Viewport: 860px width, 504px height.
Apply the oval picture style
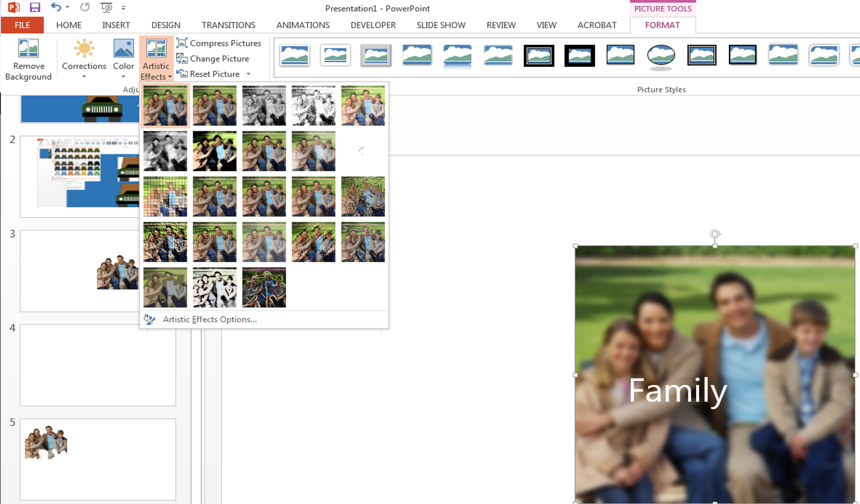661,57
